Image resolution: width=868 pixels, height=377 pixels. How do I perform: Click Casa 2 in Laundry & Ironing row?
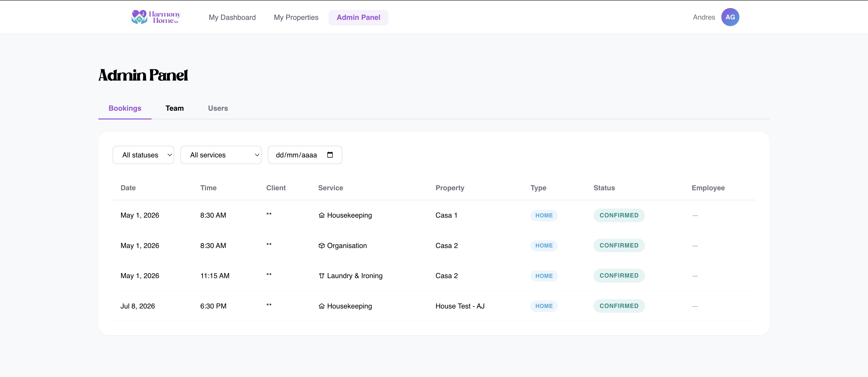click(447, 276)
